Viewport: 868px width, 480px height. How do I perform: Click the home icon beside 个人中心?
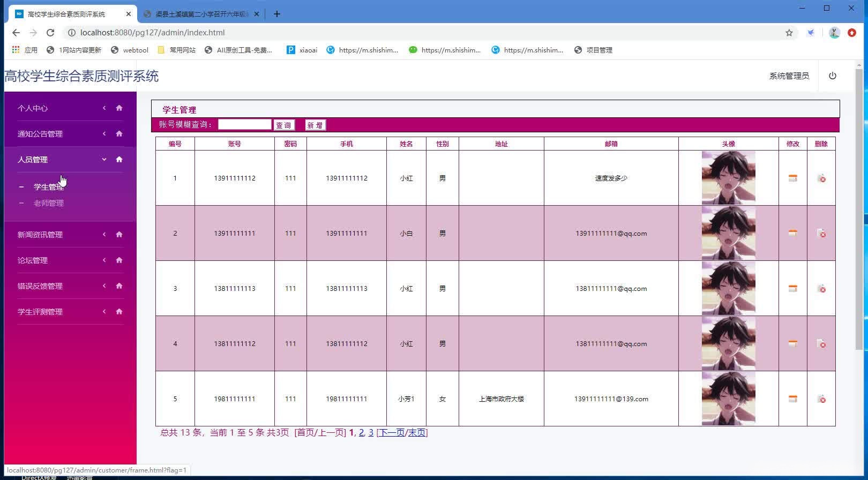(119, 108)
